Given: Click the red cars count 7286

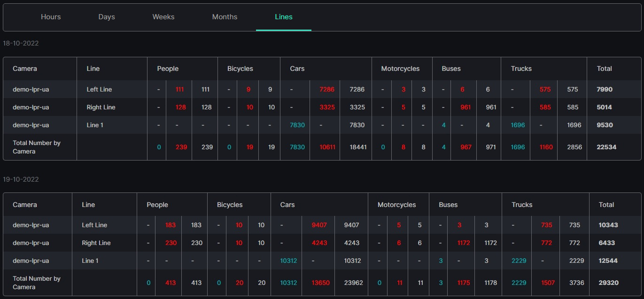Looking at the screenshot, I should [x=327, y=89].
